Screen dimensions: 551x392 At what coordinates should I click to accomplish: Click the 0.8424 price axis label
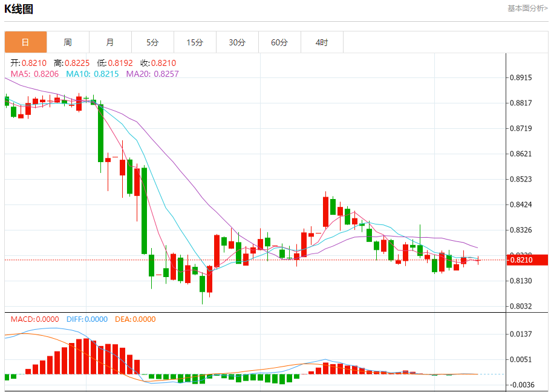coord(521,204)
